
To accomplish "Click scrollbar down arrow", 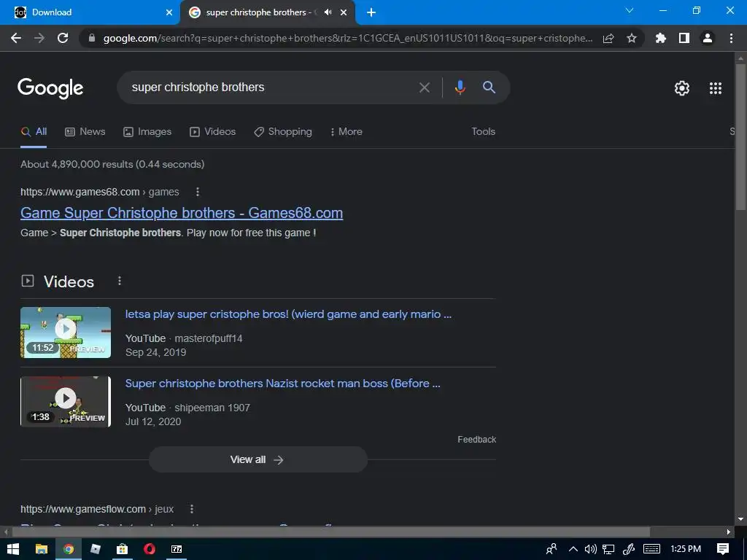I will 740,519.
